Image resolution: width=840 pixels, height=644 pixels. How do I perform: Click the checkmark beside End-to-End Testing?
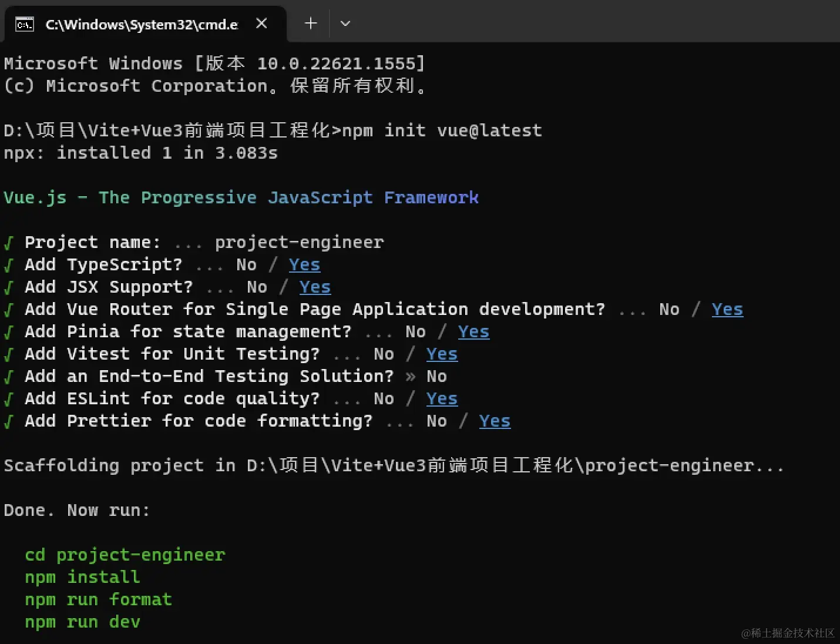tap(8, 377)
